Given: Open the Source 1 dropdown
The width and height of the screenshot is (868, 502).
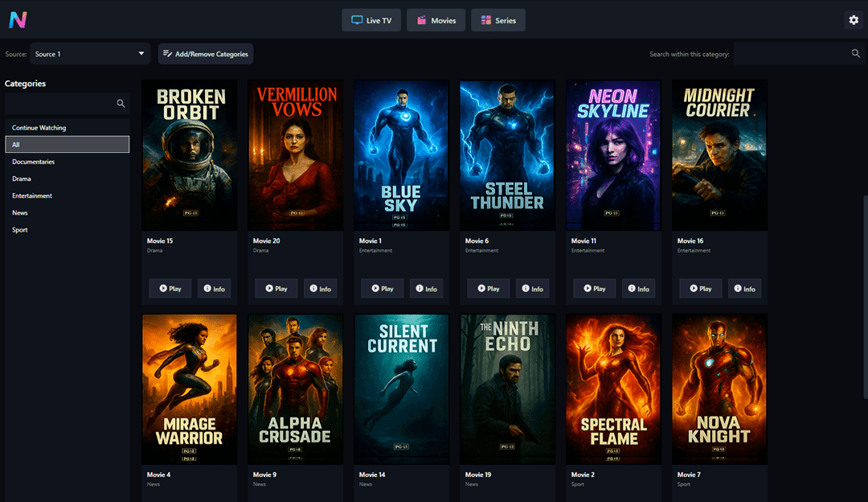Looking at the screenshot, I should 89,53.
